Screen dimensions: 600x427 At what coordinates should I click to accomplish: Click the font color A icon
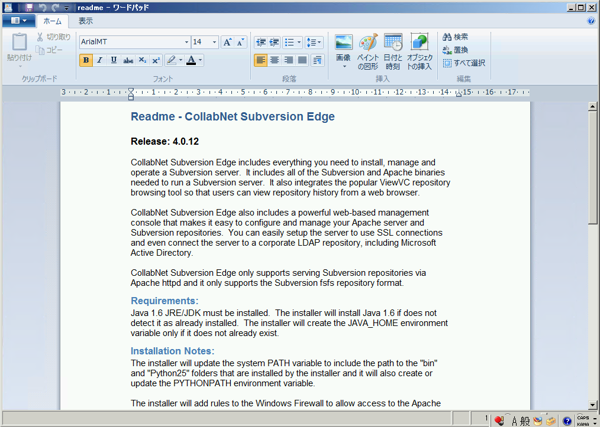point(191,60)
